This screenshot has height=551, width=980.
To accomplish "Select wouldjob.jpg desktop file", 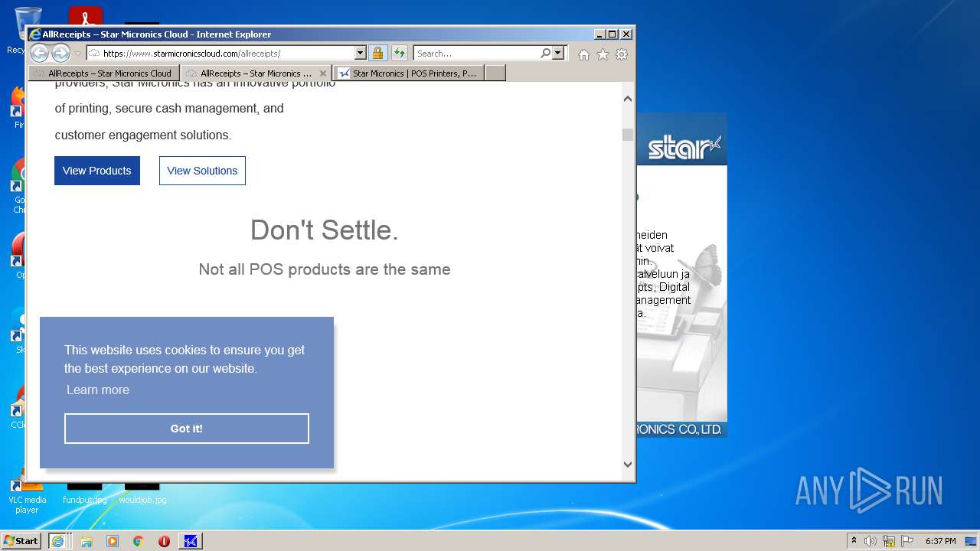I will coord(142,494).
